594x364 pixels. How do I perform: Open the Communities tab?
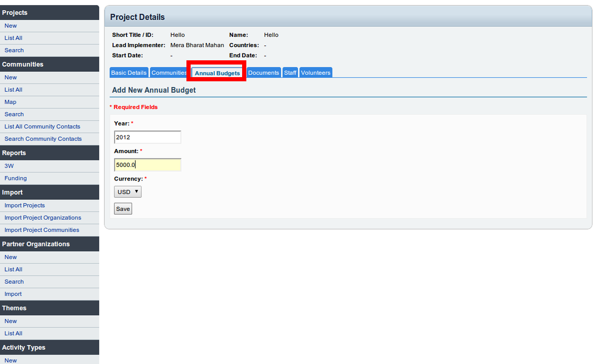169,73
